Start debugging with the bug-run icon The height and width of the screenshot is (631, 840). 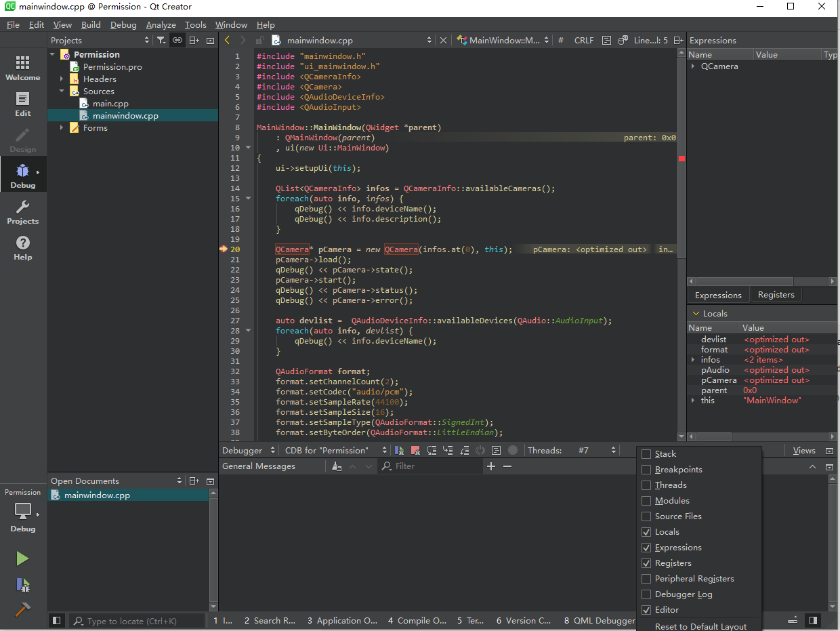click(x=22, y=584)
